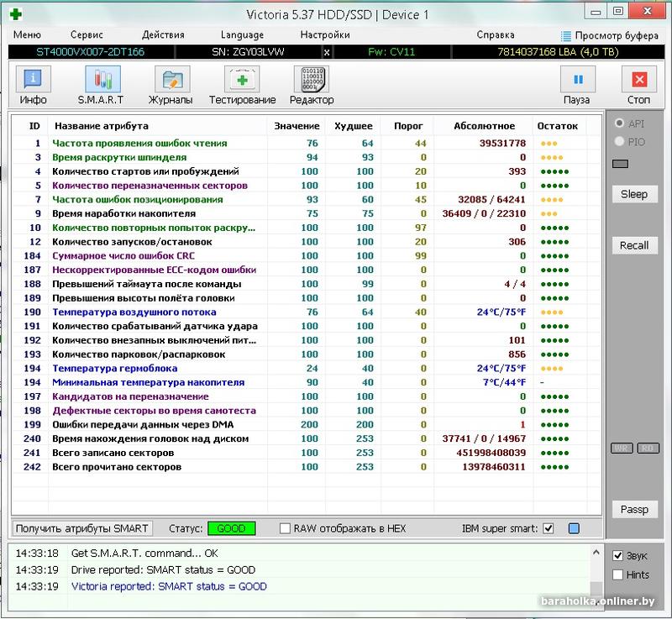Select the S.M.A.R.T toolbar icon
672x619 pixels.
click(102, 79)
